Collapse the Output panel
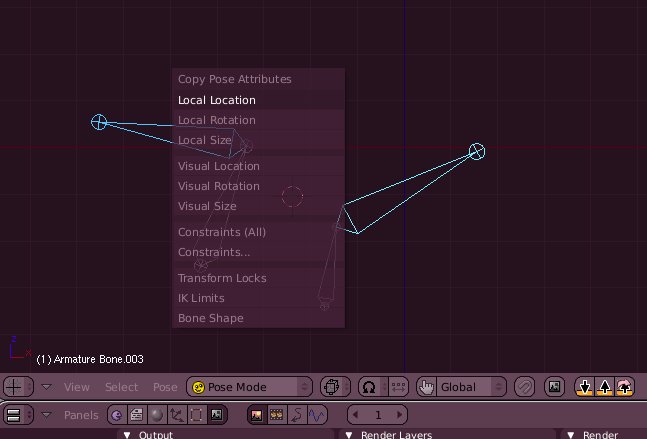 coord(127,435)
